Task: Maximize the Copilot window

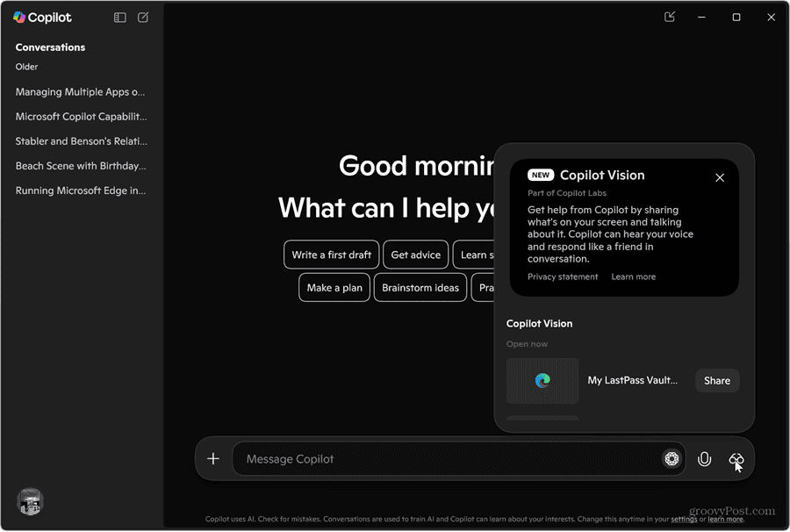Action: point(736,18)
